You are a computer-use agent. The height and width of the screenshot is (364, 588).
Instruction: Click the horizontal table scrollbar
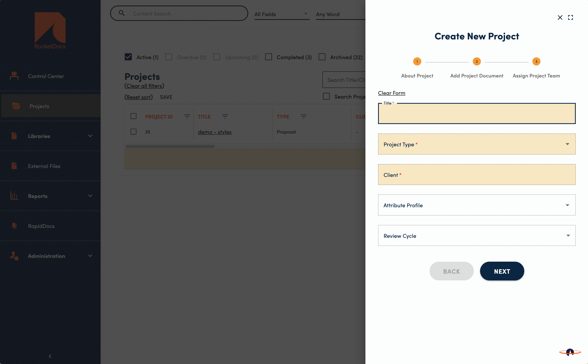coord(170,146)
